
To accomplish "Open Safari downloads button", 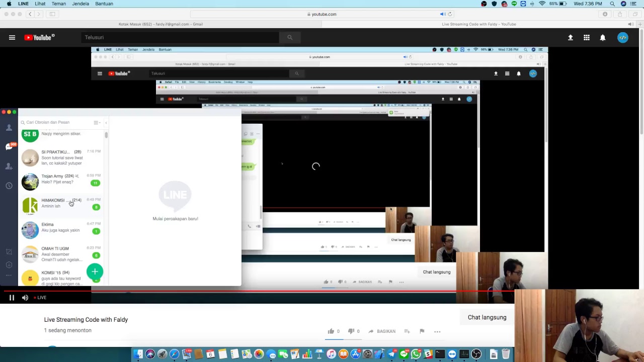I will click(x=605, y=14).
